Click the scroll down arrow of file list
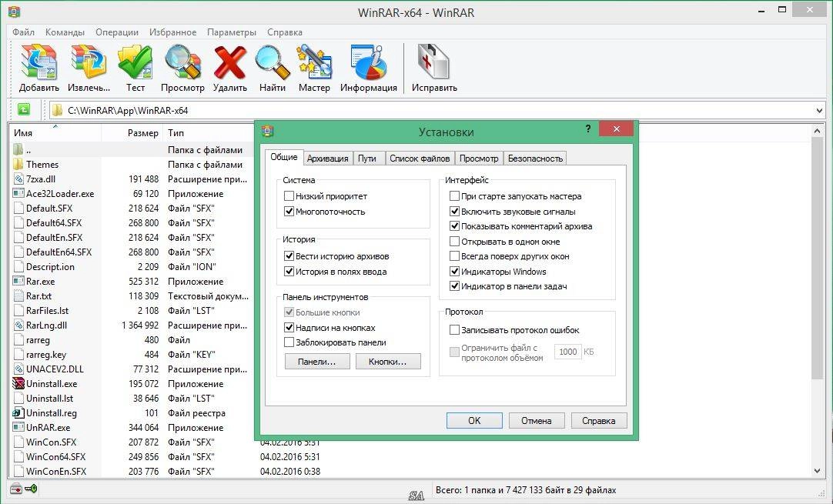 pyautogui.click(x=818, y=471)
